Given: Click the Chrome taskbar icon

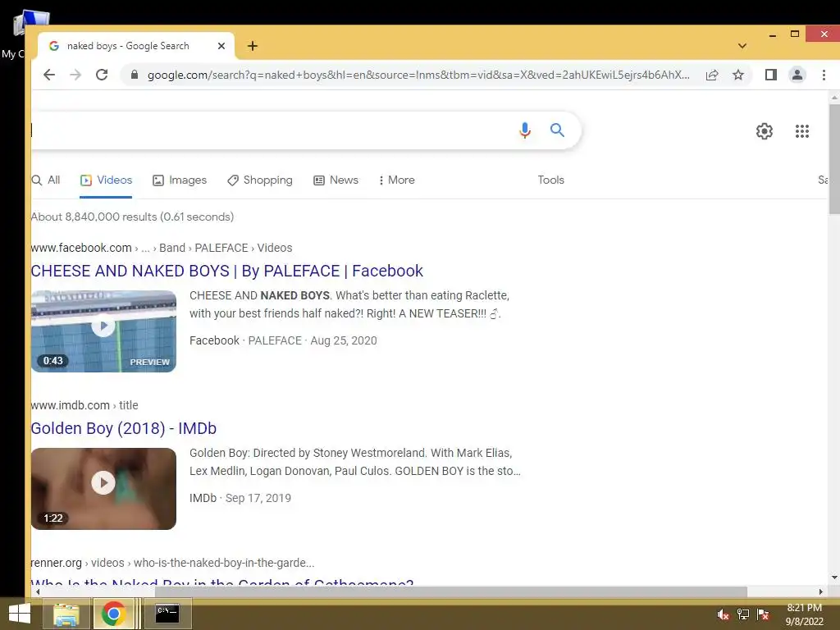Looking at the screenshot, I should click(113, 614).
